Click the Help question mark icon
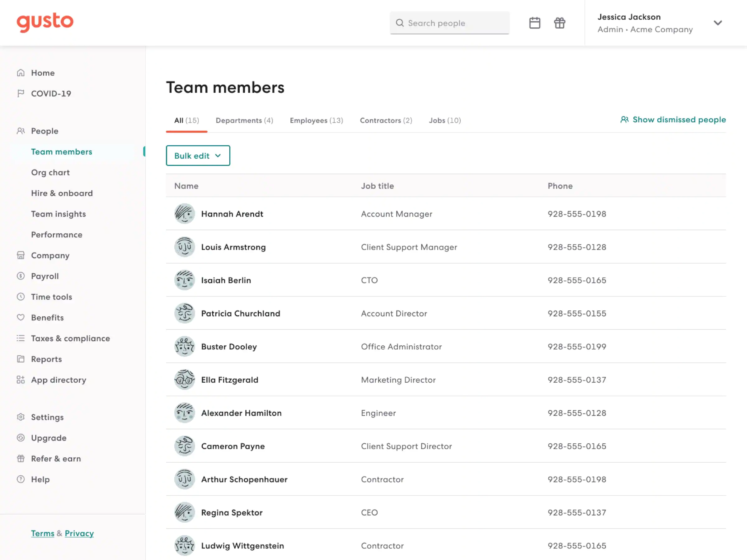Viewport: 747px width, 560px height. (21, 479)
